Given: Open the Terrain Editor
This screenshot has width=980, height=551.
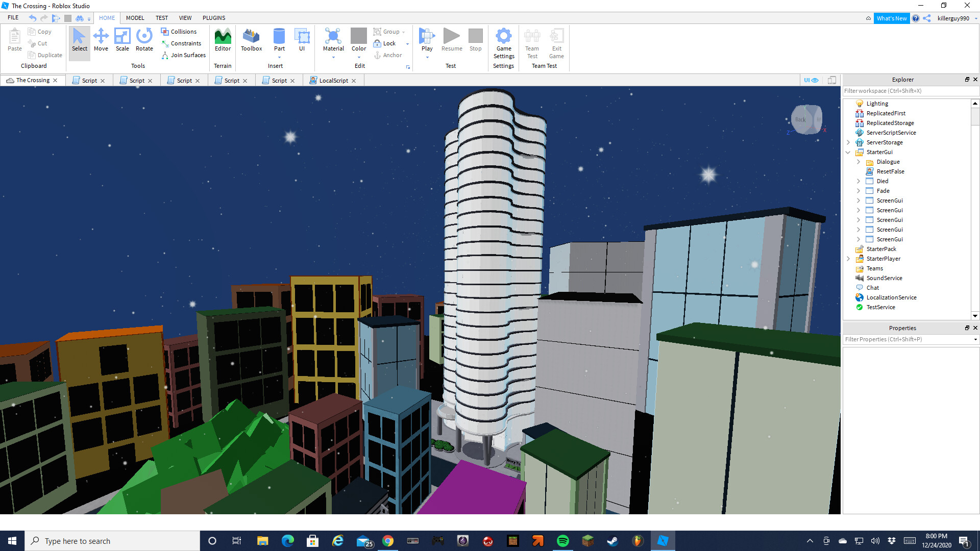Looking at the screenshot, I should pyautogui.click(x=223, y=40).
